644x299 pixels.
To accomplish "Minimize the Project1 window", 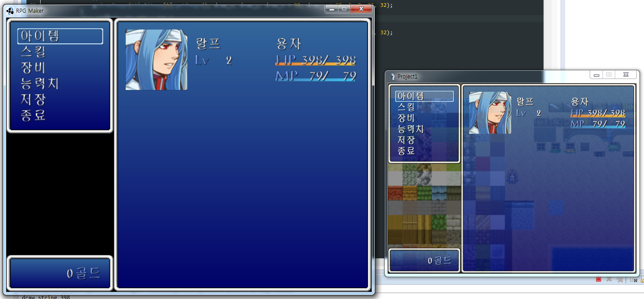I will click(x=597, y=74).
